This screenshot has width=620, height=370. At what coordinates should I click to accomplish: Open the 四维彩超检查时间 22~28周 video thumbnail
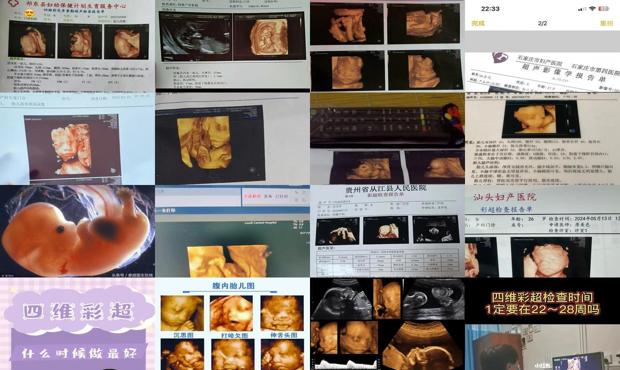[542, 324]
